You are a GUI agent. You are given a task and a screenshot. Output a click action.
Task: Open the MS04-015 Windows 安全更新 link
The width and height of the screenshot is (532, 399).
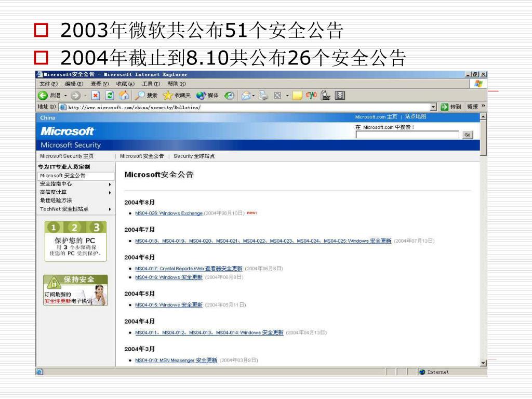click(169, 305)
